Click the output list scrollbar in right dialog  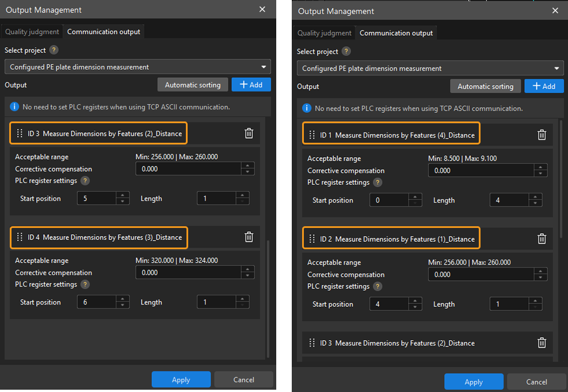[x=561, y=173]
